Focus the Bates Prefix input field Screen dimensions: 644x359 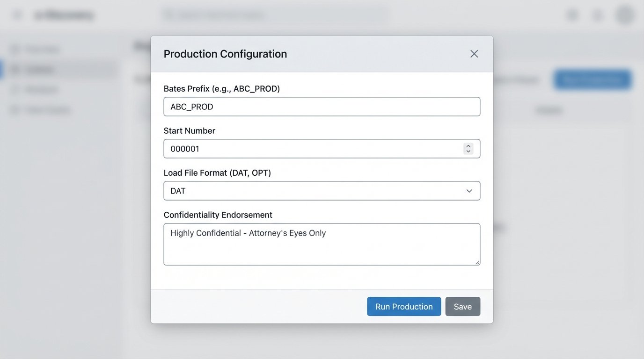322,107
